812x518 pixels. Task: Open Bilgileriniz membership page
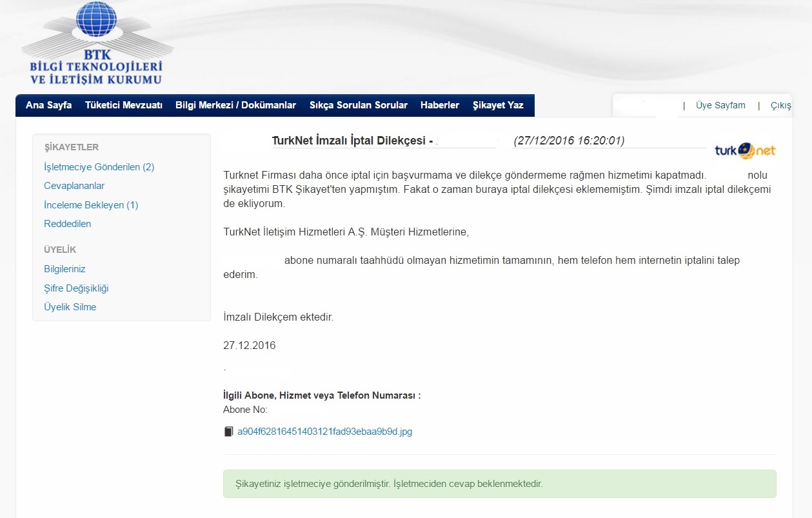pos(64,269)
